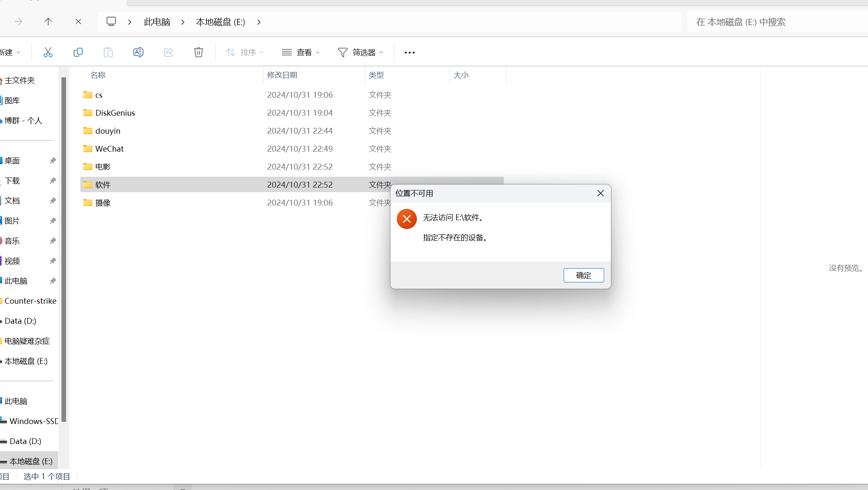Click the Copy icon in toolbar

78,52
